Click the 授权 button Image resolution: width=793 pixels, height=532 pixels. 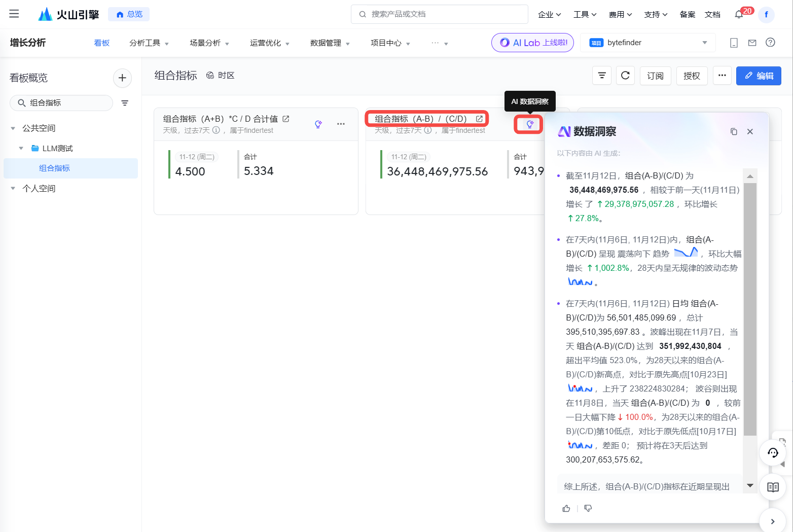(x=692, y=76)
